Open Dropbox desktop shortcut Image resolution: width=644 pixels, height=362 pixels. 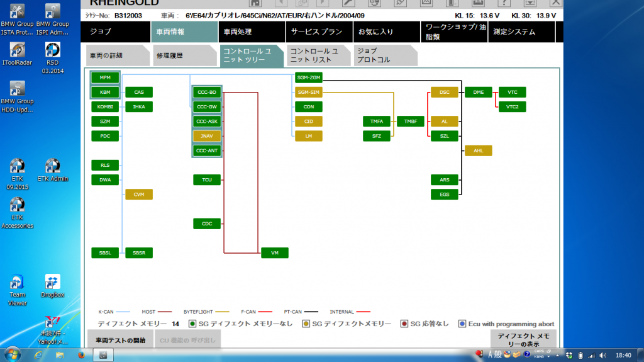tap(53, 286)
